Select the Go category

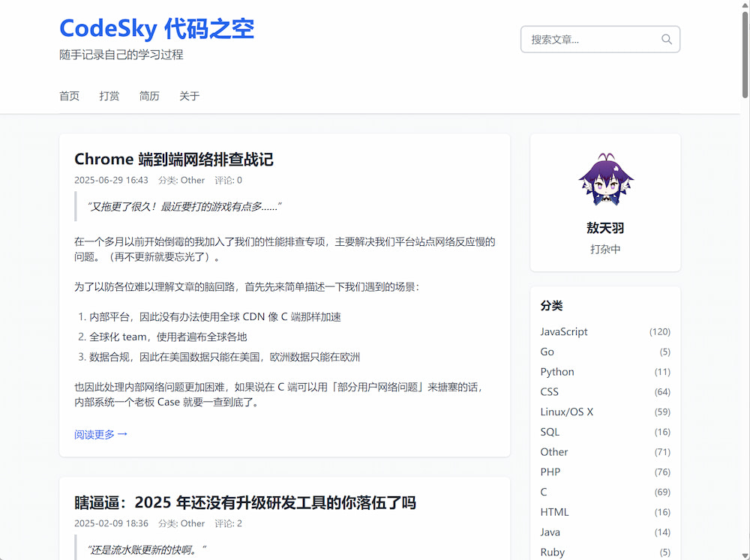(547, 352)
